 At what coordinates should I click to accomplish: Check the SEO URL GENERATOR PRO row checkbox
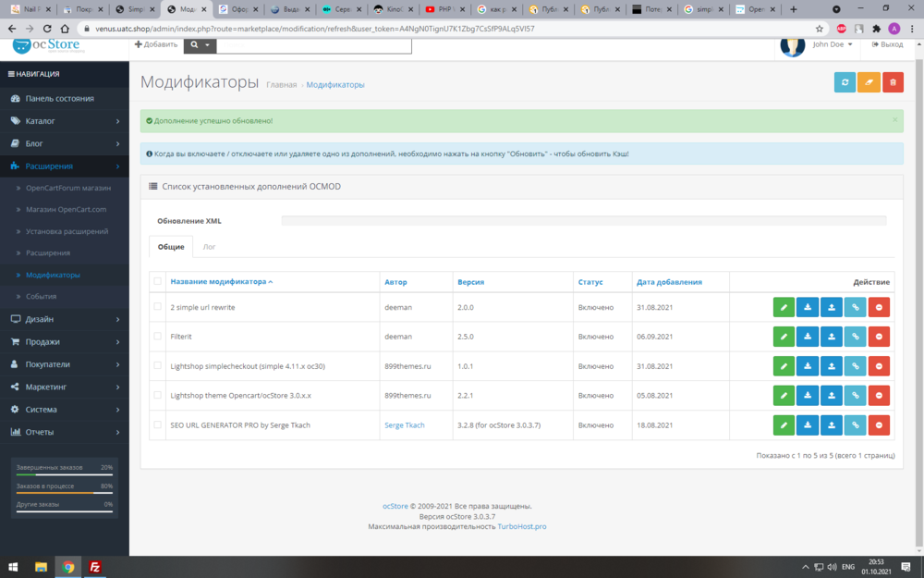[x=157, y=424]
